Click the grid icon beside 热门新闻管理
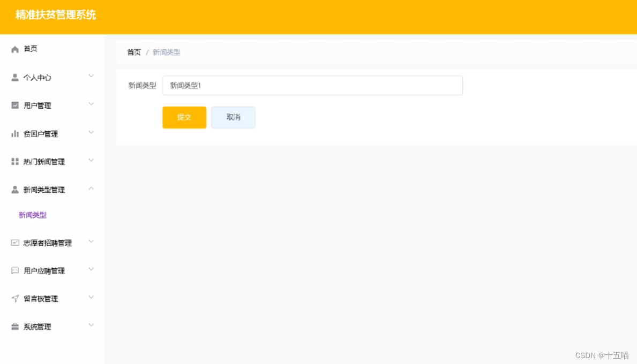 [x=15, y=162]
